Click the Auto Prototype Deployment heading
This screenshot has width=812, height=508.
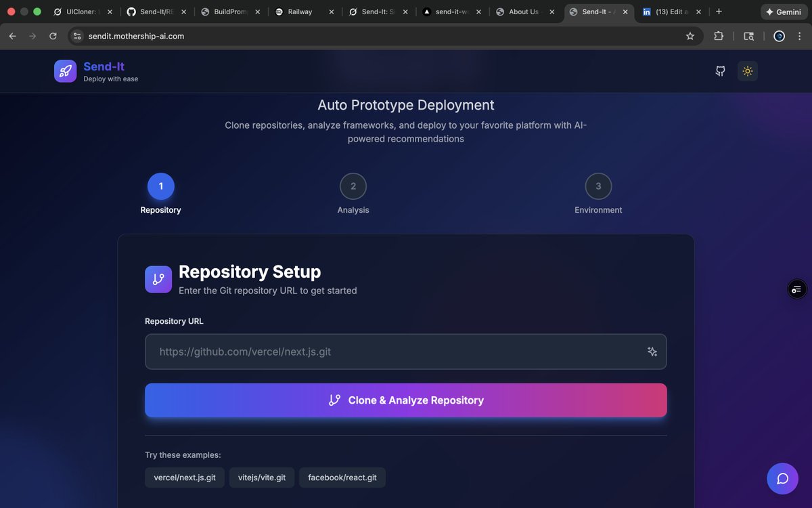click(x=406, y=105)
